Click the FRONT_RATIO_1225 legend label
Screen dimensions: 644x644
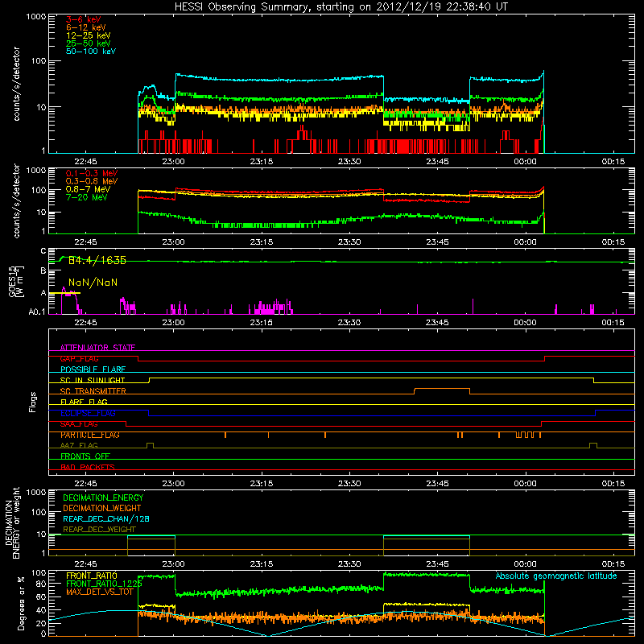(104, 584)
